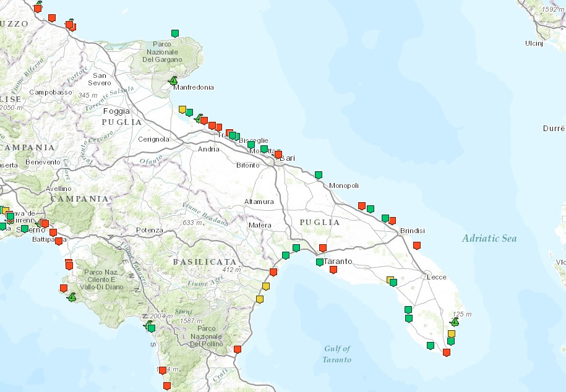The width and height of the screenshot is (566, 392).
Task: Open green sailboat marker near Cilento park
Action: 72,297
